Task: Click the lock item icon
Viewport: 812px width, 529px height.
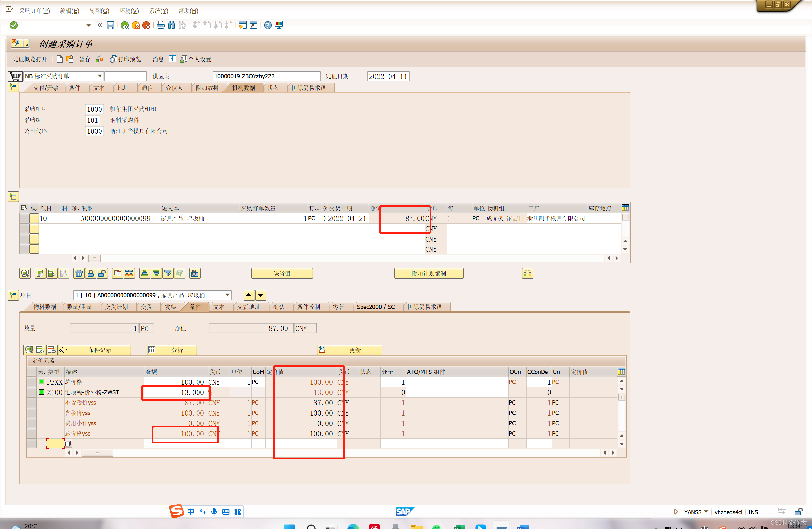Action: [91, 273]
